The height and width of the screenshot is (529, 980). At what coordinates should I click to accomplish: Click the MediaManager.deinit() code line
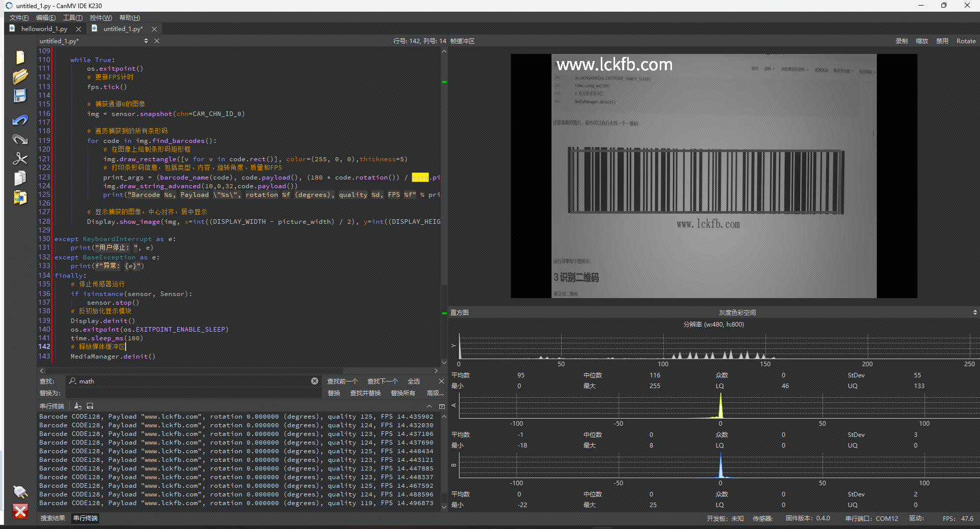point(113,356)
